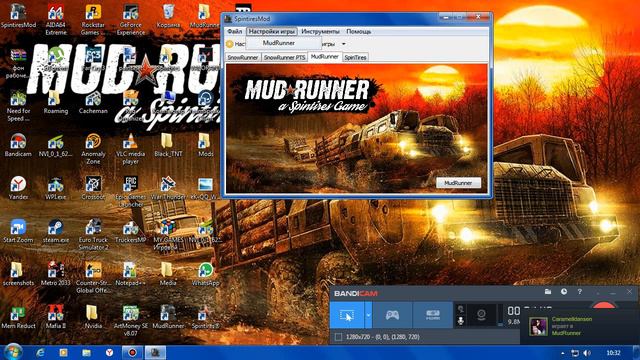Toggle checkbox beside 1280x720 in Bandicam
This screenshot has height=360, width=640.
point(338,337)
